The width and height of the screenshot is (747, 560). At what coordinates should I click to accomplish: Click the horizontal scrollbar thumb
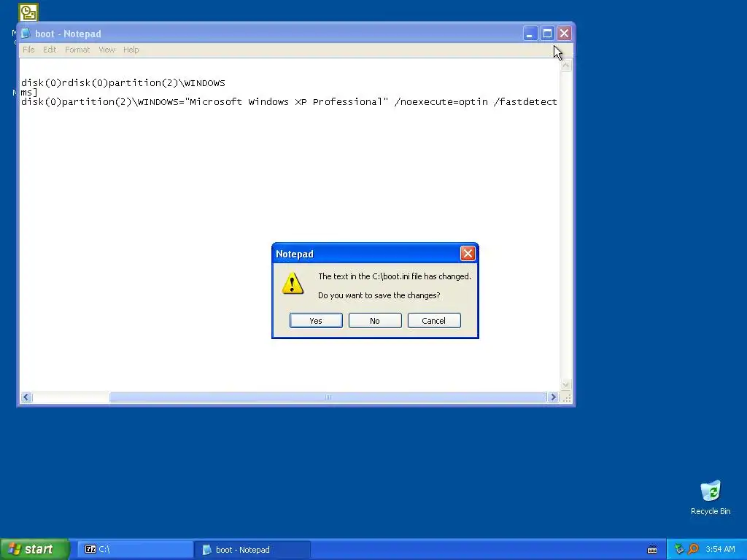tap(328, 397)
